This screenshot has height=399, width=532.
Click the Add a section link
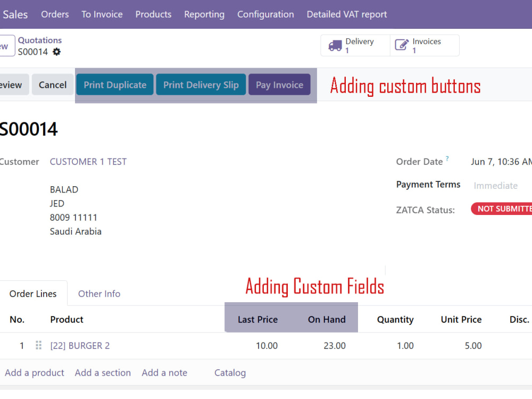click(103, 372)
